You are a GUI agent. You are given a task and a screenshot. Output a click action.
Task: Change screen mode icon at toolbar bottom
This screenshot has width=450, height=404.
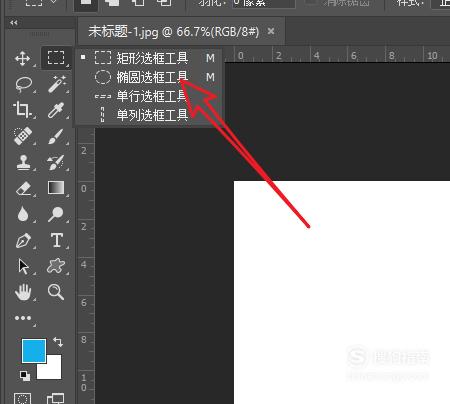click(55, 399)
